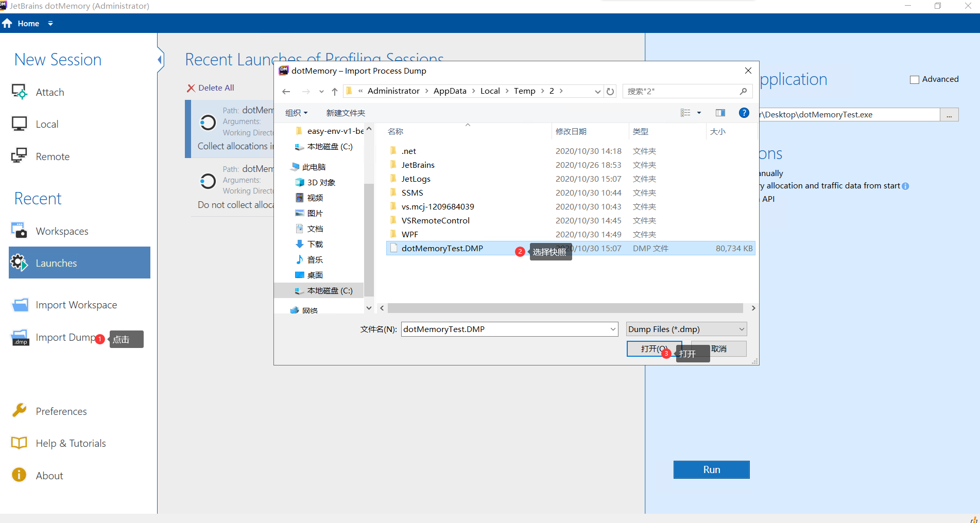Click Delete All launches
Screen dimensions: 980x523
(211, 88)
